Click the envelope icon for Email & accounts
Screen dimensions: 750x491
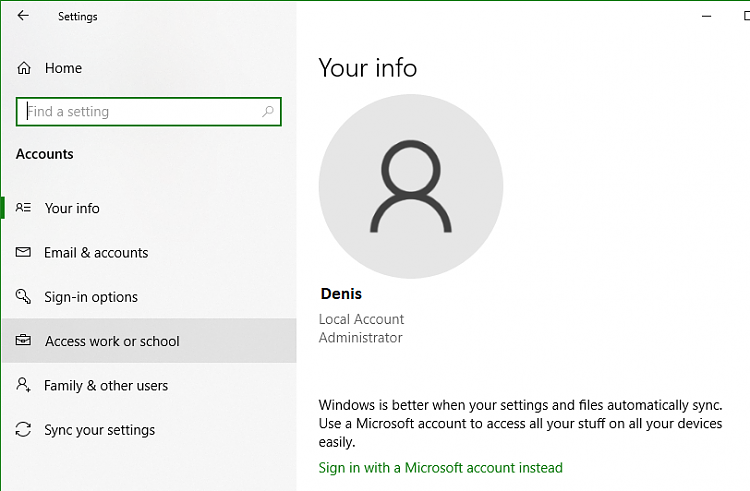click(23, 253)
